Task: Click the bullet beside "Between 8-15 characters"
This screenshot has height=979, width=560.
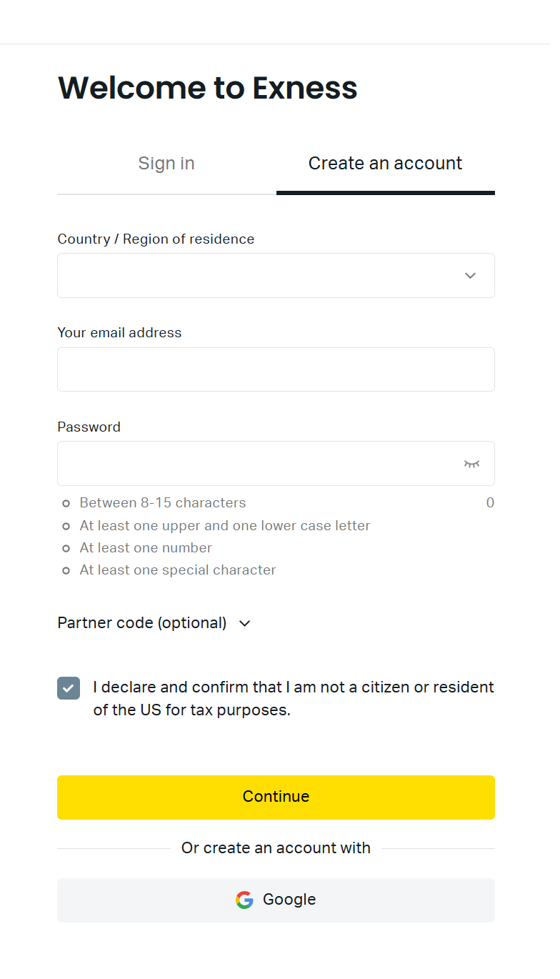Action: pos(66,504)
